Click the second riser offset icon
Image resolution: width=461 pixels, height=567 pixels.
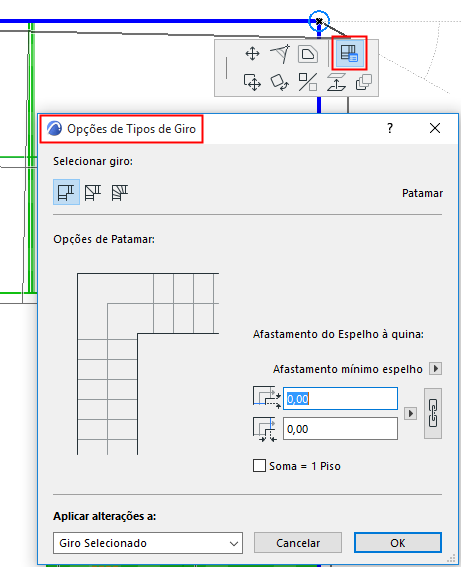point(265,429)
